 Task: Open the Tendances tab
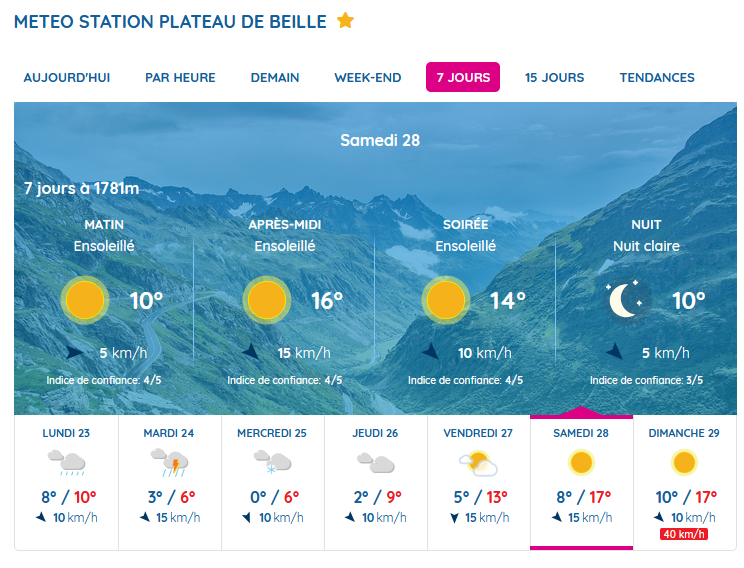(x=657, y=78)
